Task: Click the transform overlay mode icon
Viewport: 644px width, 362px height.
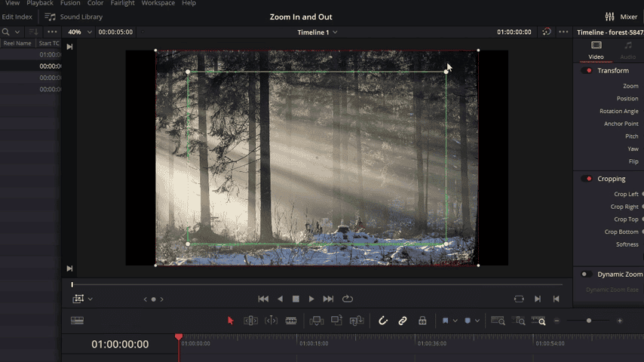Action: pos(78,299)
